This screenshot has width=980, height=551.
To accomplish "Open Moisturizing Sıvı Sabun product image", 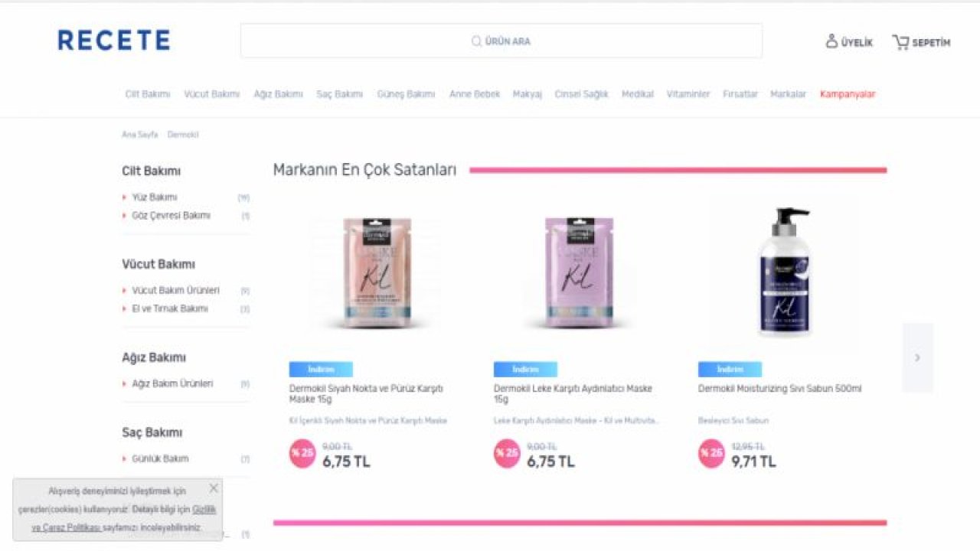I will point(783,272).
